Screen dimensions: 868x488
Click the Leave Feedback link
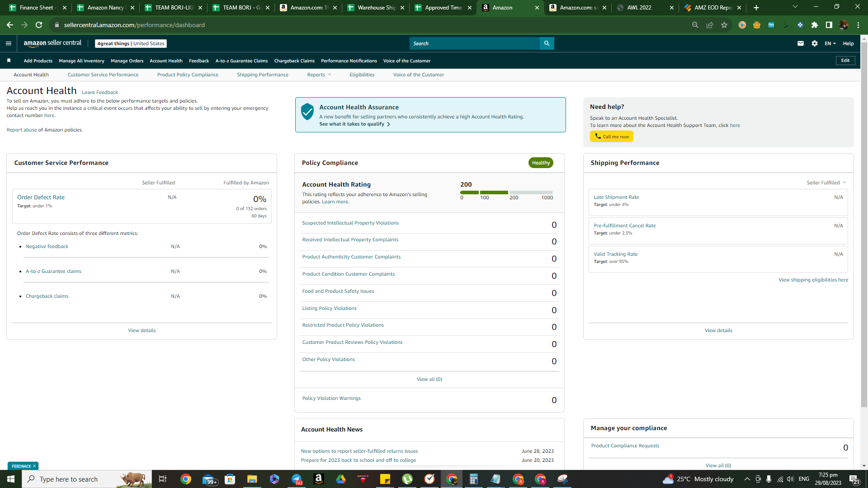point(100,92)
